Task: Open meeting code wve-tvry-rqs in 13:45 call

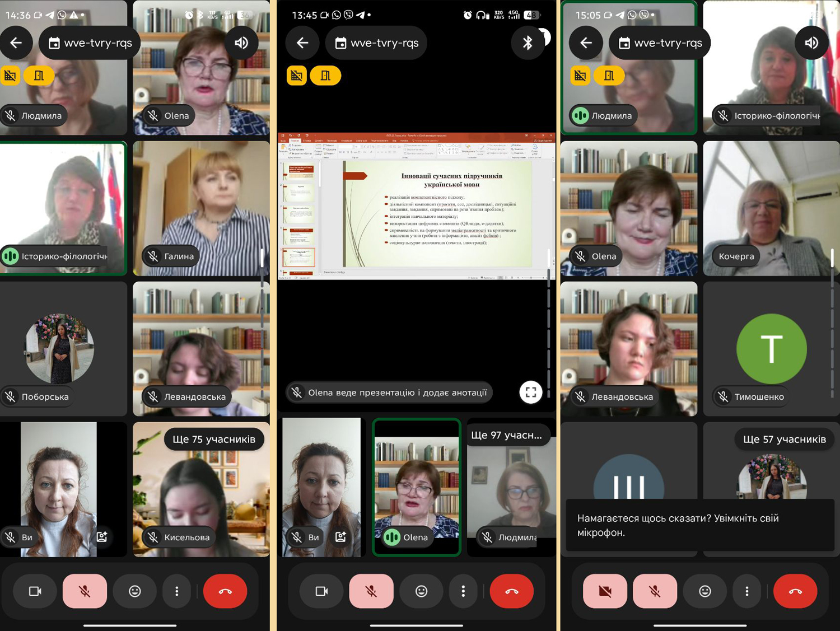Action: [376, 43]
